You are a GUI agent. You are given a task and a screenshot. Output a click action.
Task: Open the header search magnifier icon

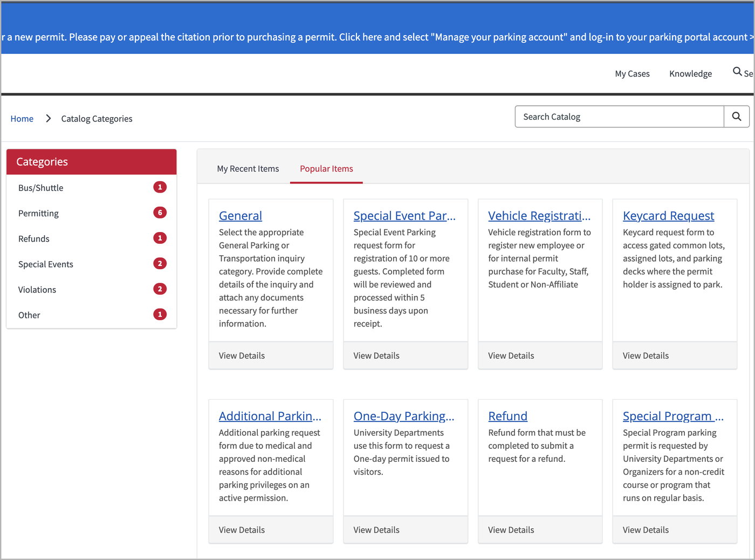[737, 72]
